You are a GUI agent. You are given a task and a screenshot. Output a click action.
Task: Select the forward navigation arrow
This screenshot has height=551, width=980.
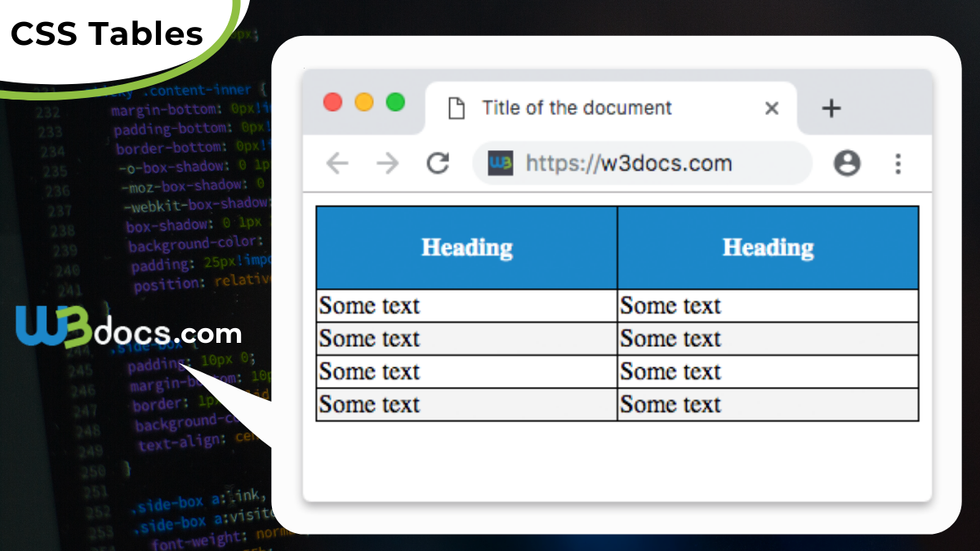tap(386, 163)
